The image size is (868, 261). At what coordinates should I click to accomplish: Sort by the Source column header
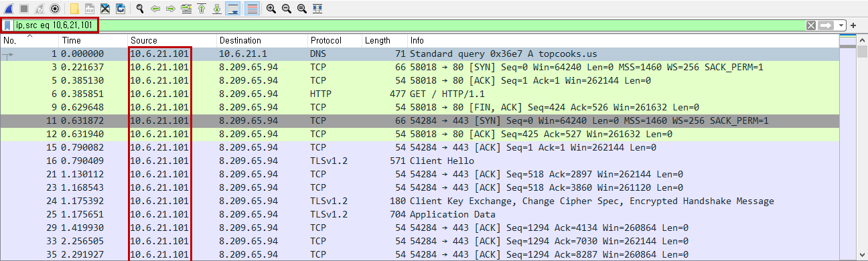171,41
